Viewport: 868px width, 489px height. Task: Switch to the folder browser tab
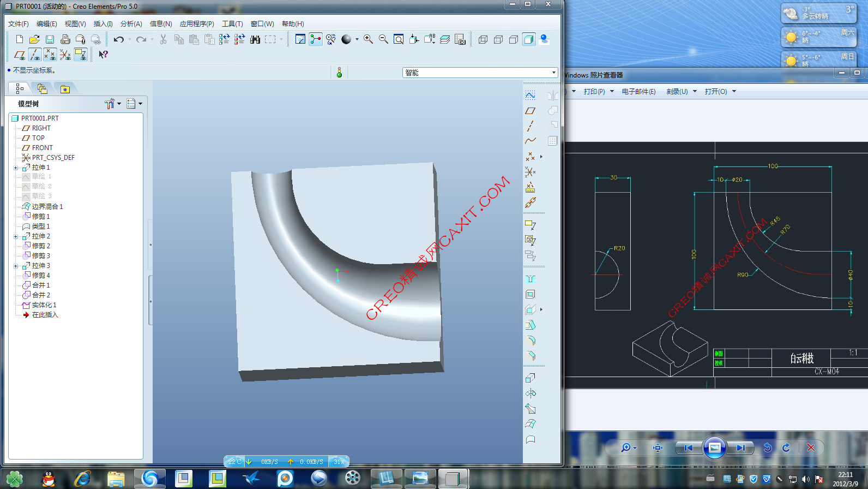tap(42, 88)
